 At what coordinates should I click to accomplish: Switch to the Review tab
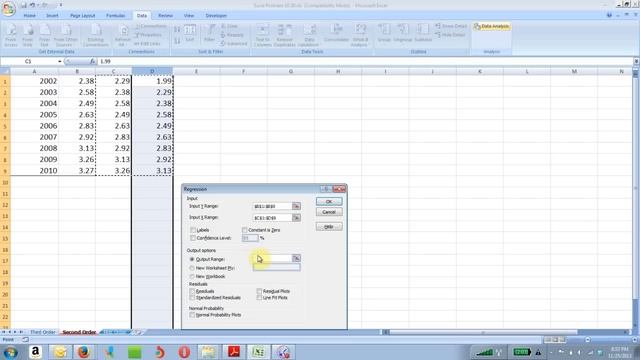[x=165, y=16]
